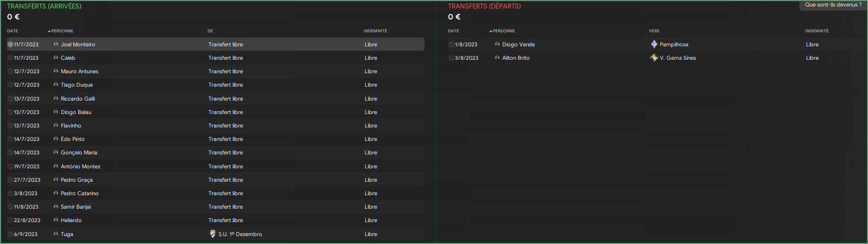The height and width of the screenshot is (244, 868).
Task: Click the person icon beside Riccardo Galli
Action: pyautogui.click(x=56, y=99)
